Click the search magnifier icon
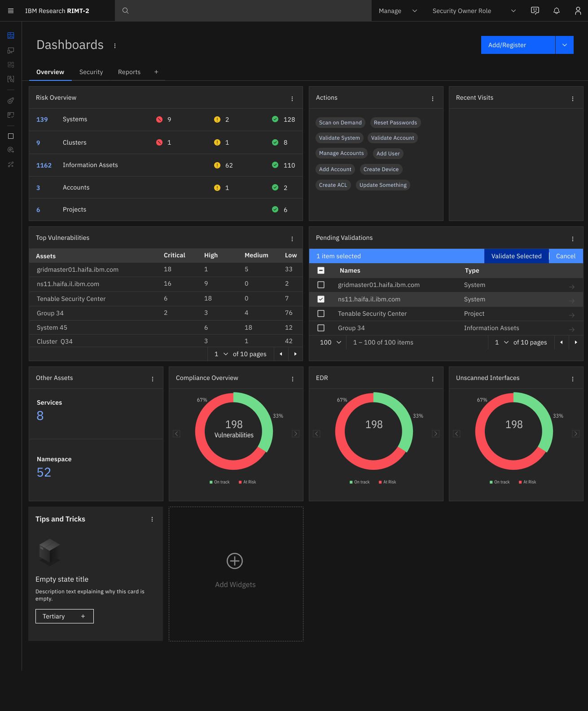 point(126,11)
